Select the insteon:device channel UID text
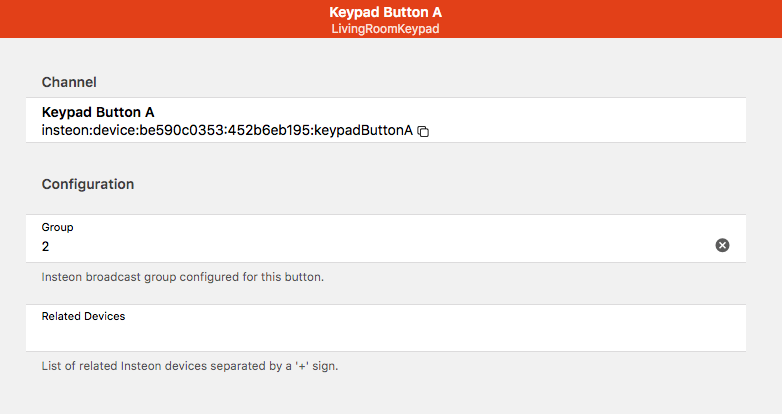The height and width of the screenshot is (414, 782). click(227, 131)
